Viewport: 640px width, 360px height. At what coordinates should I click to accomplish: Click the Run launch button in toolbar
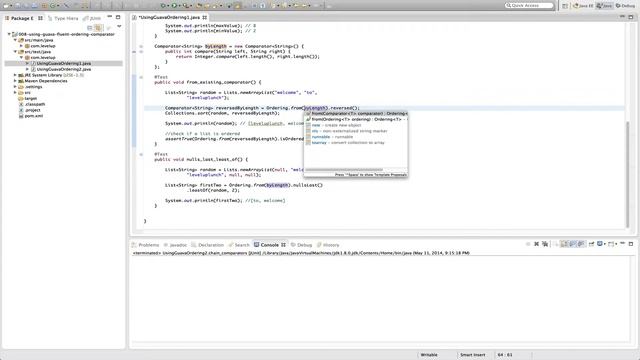pos(174,6)
